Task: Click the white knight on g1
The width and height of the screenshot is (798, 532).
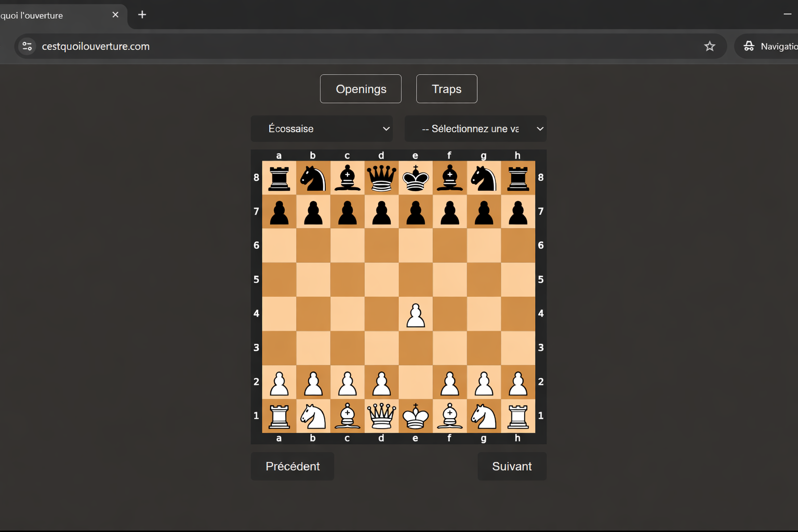Action: point(483,416)
